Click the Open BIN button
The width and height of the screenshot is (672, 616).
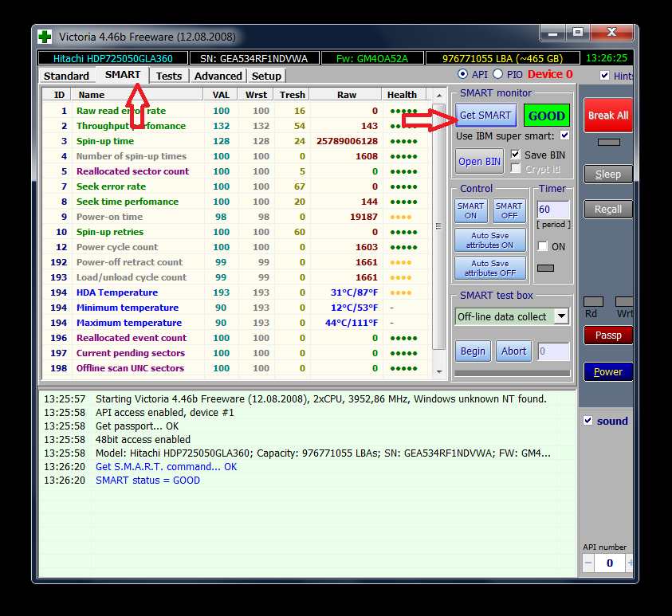480,161
